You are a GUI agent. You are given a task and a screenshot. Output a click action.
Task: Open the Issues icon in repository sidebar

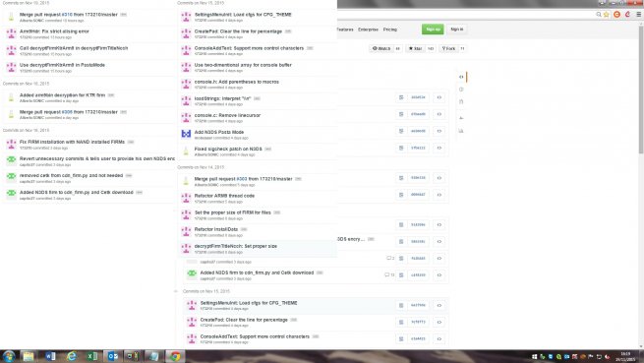[461, 90]
